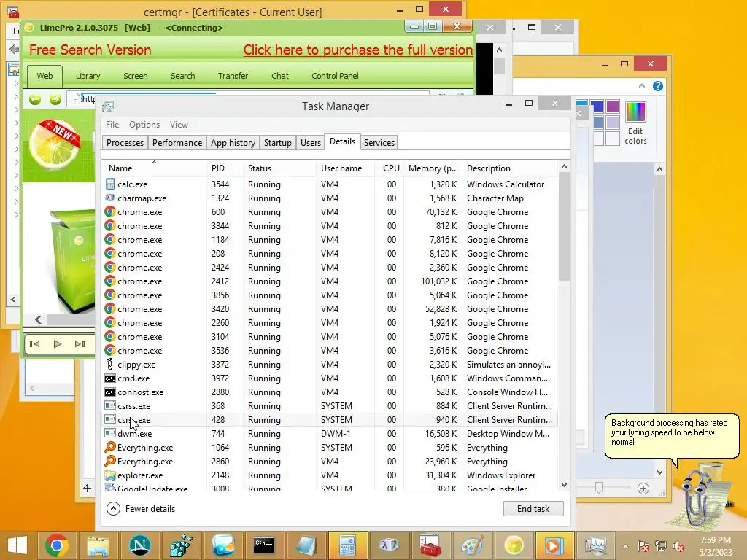Click Task Manager scrollbar up arrow
This screenshot has height=560, width=747.
(564, 167)
